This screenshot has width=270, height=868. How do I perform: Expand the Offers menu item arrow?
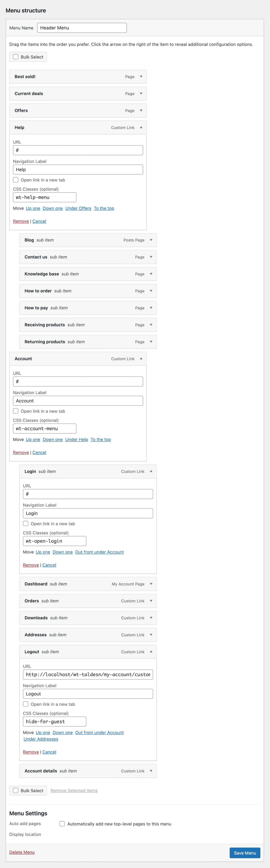click(141, 111)
